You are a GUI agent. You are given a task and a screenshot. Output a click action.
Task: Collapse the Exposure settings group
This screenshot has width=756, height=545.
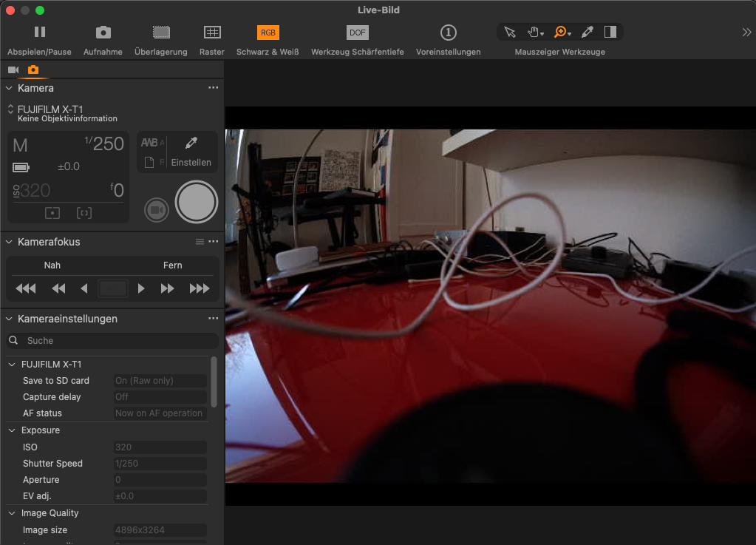[12, 430]
